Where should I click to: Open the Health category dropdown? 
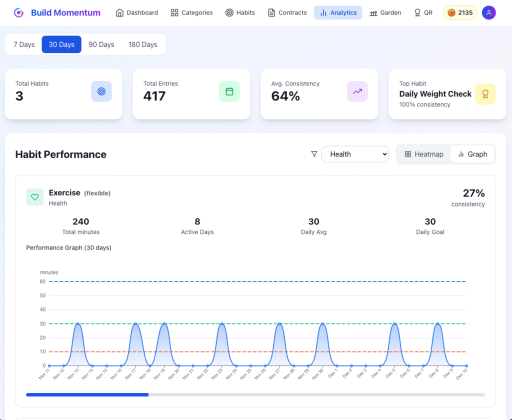(355, 154)
